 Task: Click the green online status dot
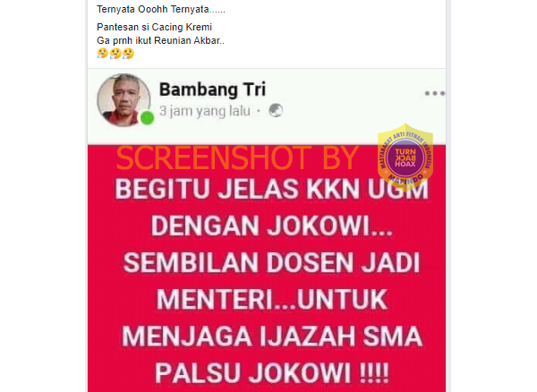148,118
